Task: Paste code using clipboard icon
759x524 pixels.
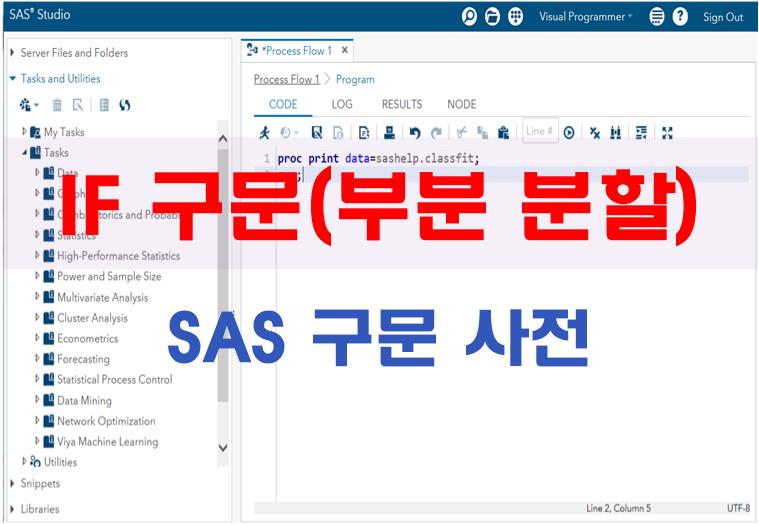Action: [503, 133]
